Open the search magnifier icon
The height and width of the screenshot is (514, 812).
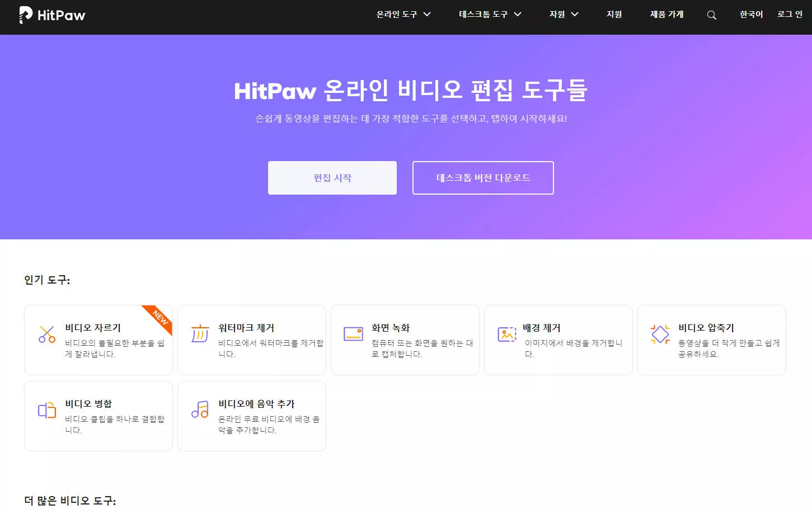click(712, 15)
